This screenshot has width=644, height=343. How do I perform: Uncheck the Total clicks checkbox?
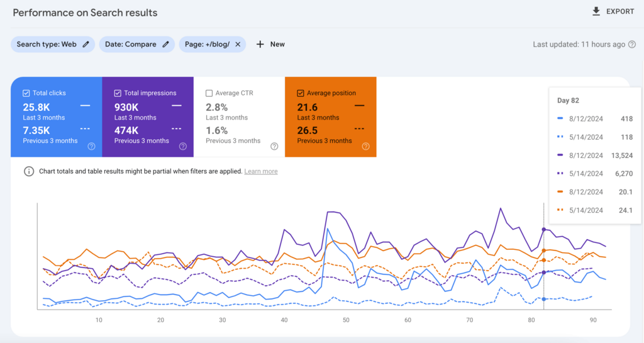coord(26,93)
